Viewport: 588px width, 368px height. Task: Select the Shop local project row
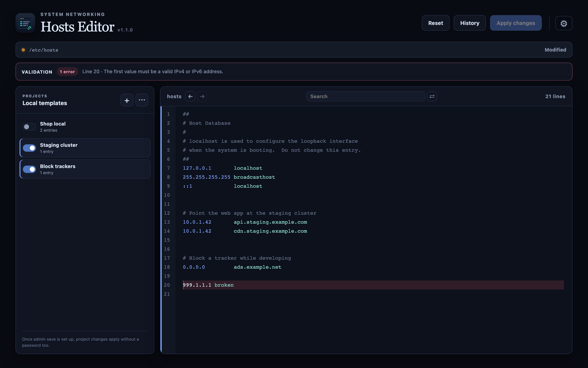pos(85,127)
